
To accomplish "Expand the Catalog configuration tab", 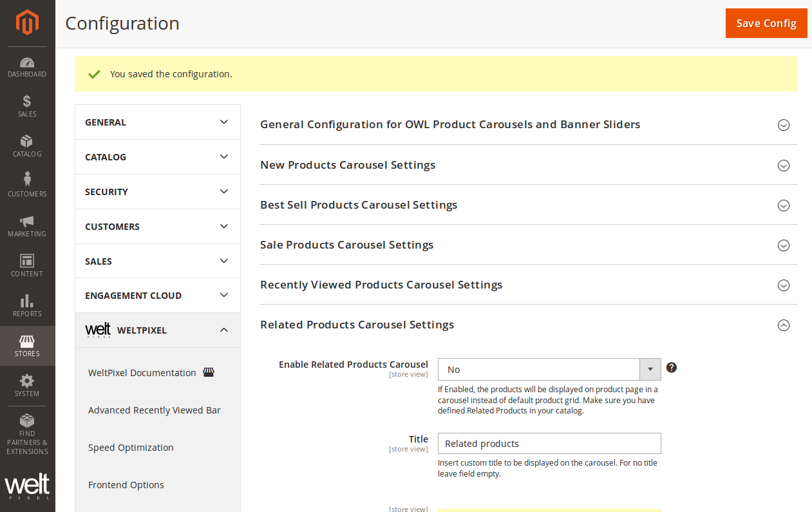I will click(x=158, y=157).
